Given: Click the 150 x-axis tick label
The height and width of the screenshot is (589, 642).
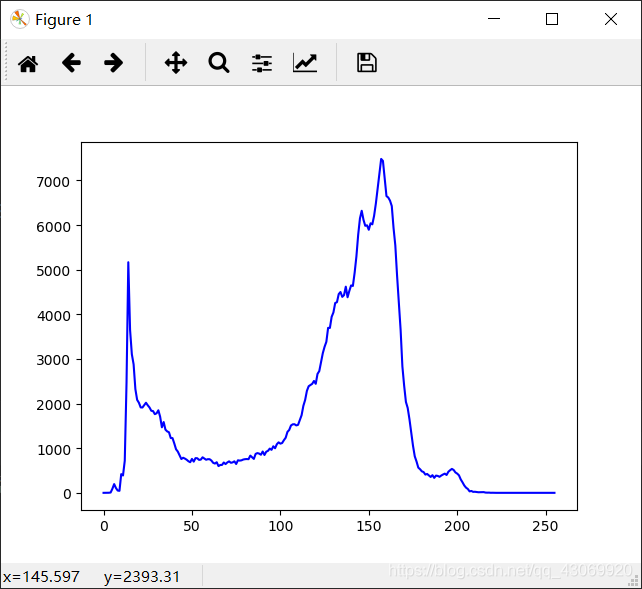Looking at the screenshot, I should click(x=368, y=526).
